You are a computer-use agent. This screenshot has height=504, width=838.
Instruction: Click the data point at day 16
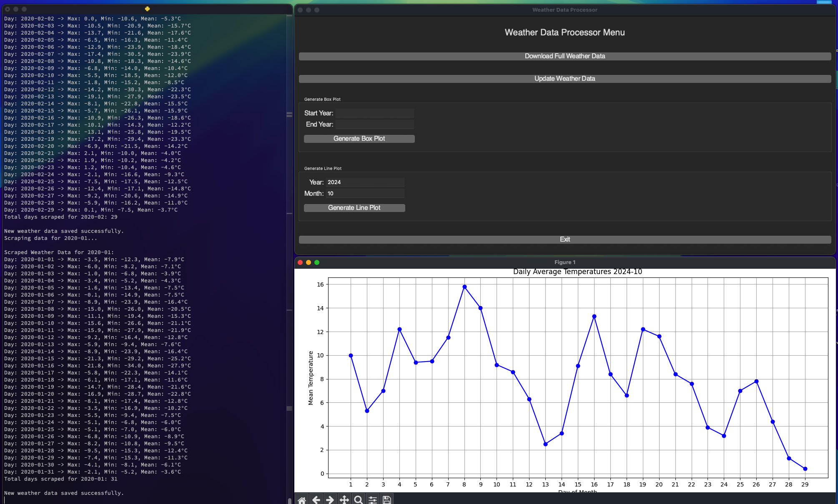pos(594,317)
